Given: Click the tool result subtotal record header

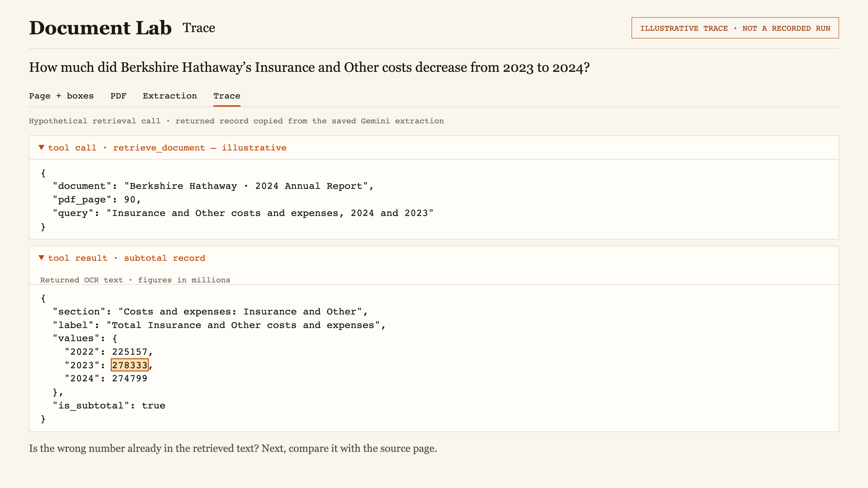Looking at the screenshot, I should pos(434,258).
